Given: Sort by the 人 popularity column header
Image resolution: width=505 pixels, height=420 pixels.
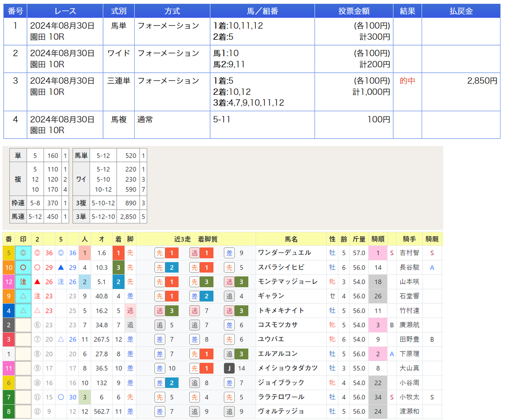Looking at the screenshot, I should 85,239.
